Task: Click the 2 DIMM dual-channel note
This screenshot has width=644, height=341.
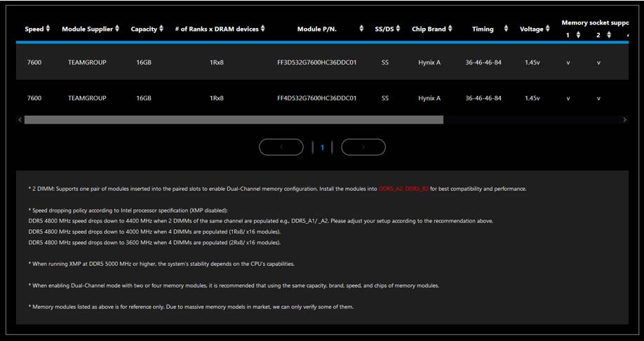Action: [277, 189]
